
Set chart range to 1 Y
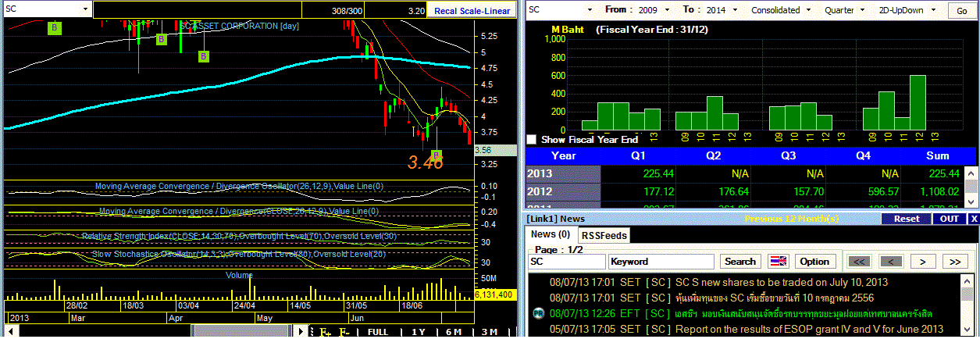[x=419, y=332]
